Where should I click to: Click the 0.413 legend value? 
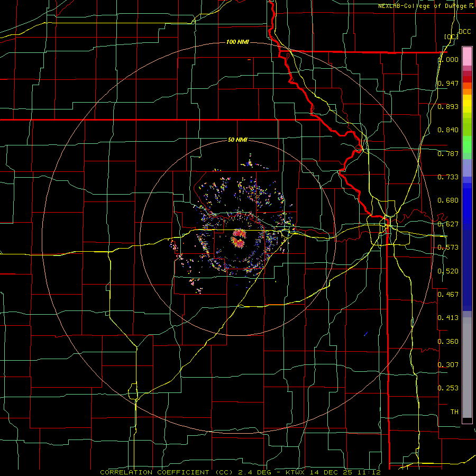click(x=448, y=318)
